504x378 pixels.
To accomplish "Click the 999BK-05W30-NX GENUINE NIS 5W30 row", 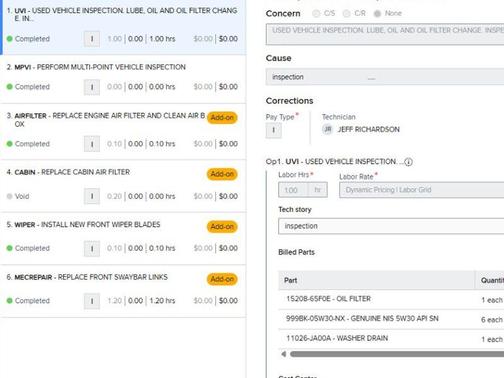I will 391,319.
